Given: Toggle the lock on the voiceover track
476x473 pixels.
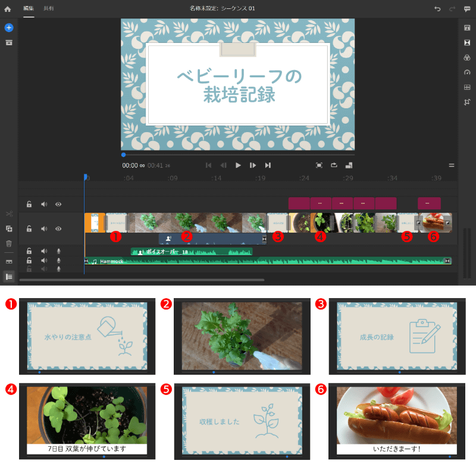Looking at the screenshot, I should (29, 250).
